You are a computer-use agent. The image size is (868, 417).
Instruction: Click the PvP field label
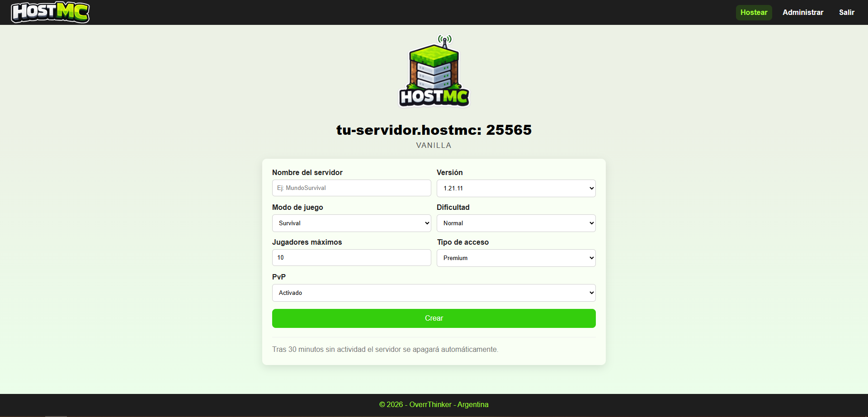(278, 277)
